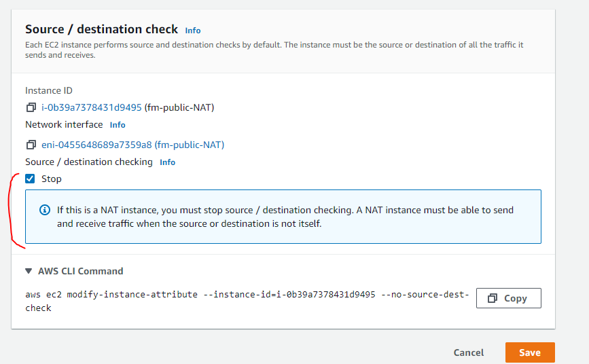Open Info link next to Network interface
Image resolution: width=589 pixels, height=364 pixels.
point(118,125)
